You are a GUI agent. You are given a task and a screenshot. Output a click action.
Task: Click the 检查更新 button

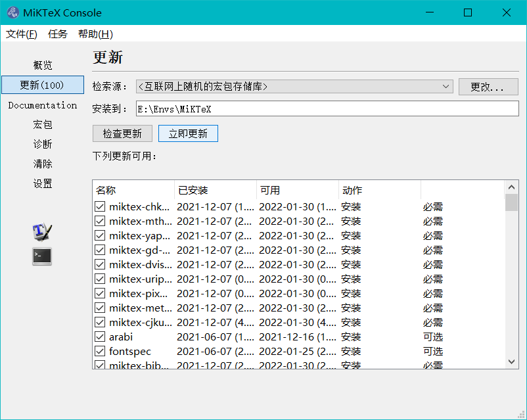pyautogui.click(x=122, y=133)
